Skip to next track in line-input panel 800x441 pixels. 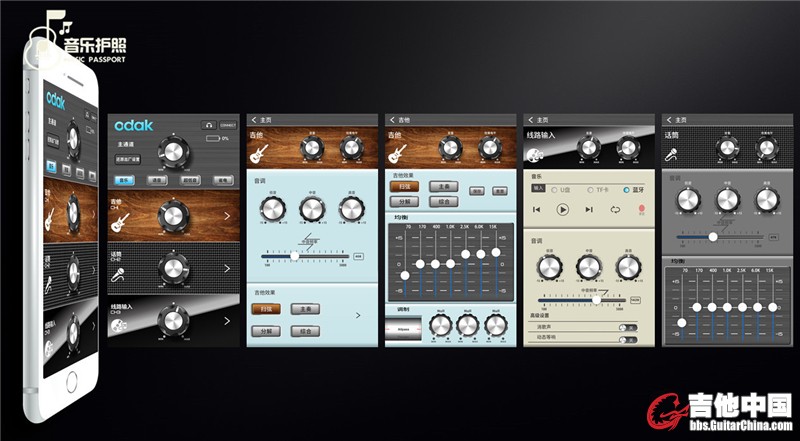[x=588, y=209]
